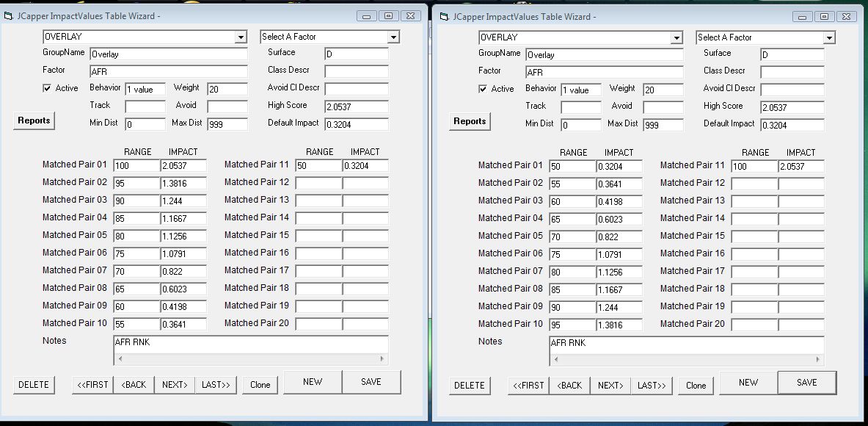The height and width of the screenshot is (426, 868).
Task: Click <BACK in the right window
Action: click(x=569, y=386)
